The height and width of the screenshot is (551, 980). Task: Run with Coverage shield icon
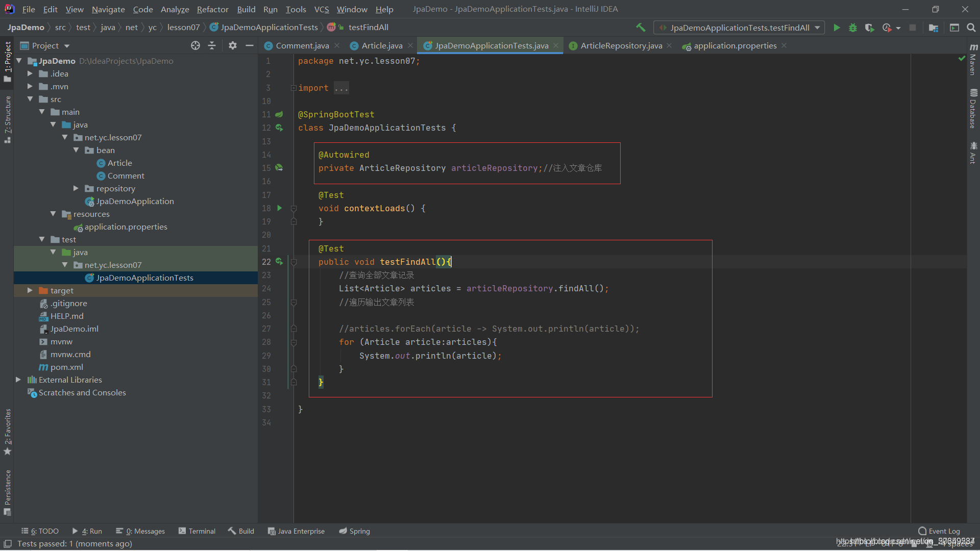pos(869,28)
